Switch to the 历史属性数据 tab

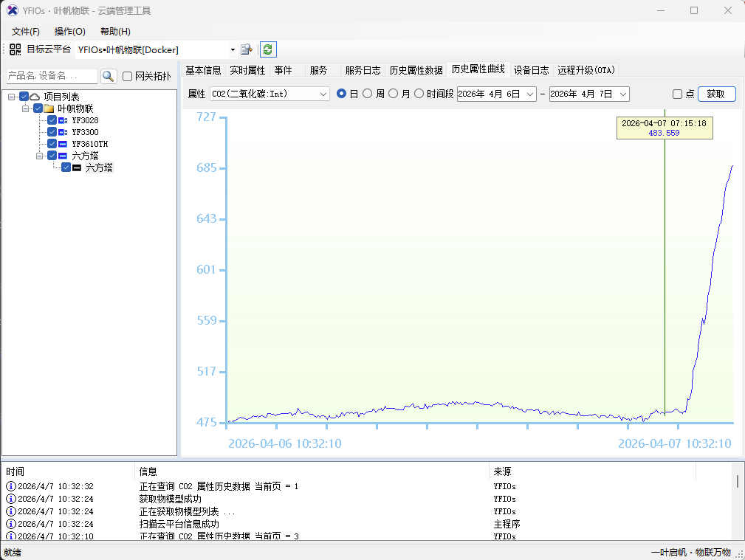click(x=416, y=70)
